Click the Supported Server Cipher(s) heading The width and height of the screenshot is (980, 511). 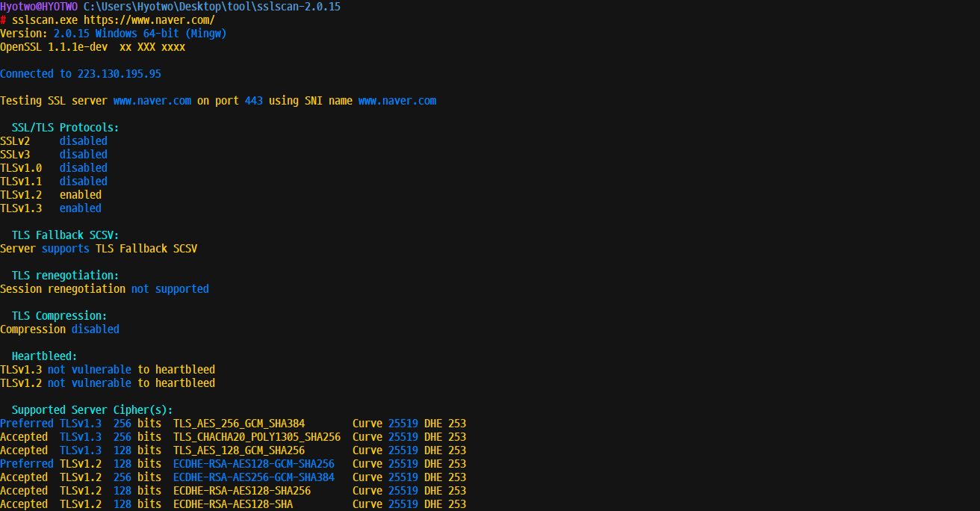click(93, 410)
